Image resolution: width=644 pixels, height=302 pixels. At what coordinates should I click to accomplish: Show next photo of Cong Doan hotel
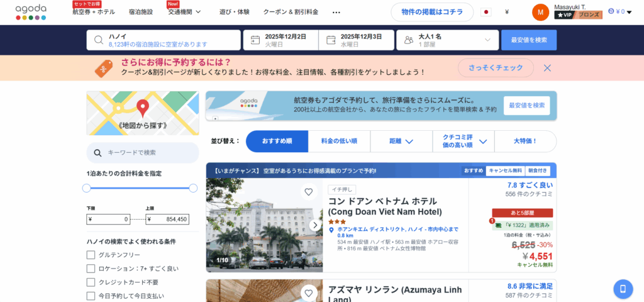pos(315,225)
